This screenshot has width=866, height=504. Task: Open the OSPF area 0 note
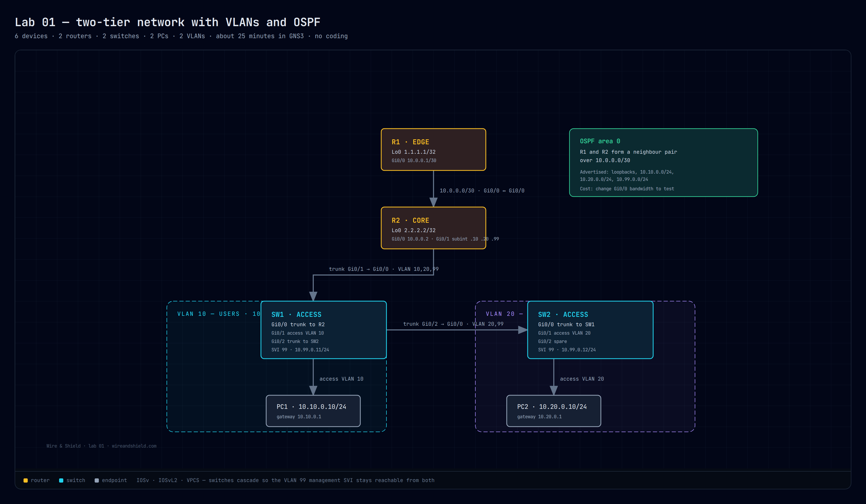coord(663,163)
